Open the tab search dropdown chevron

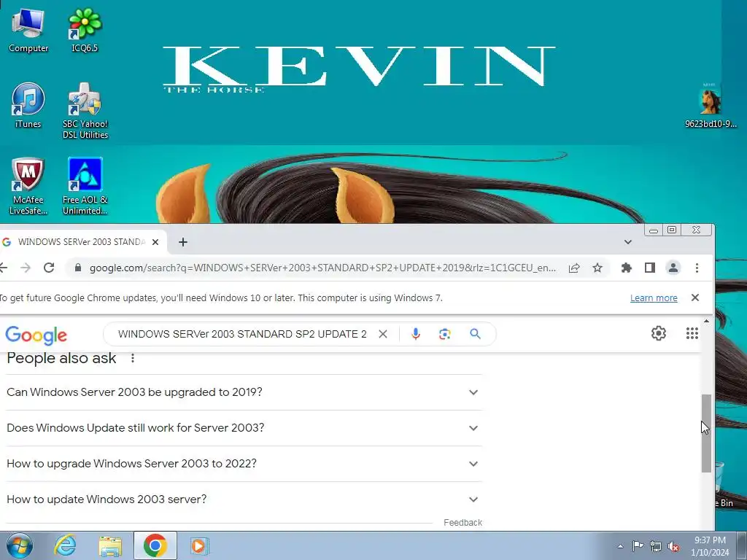628,242
